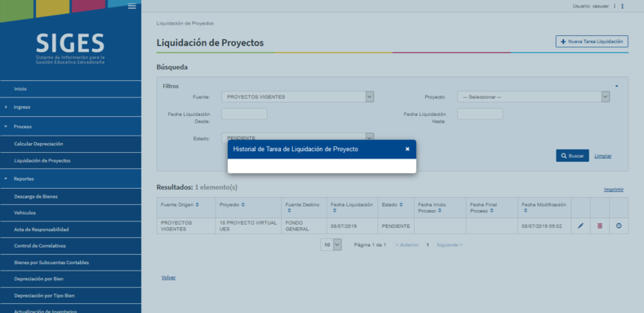Click the pencil edit icon in results row
Screen dimensions: 644x313
(580, 226)
